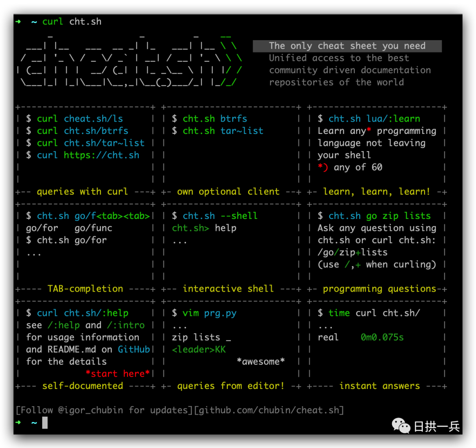Click the 'queries from editor!' box label
Viewport: 476px width, 448px height.
[x=231, y=386]
